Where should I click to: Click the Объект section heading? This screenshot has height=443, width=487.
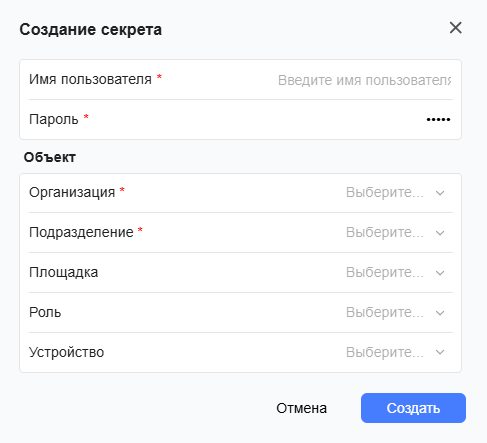click(50, 157)
